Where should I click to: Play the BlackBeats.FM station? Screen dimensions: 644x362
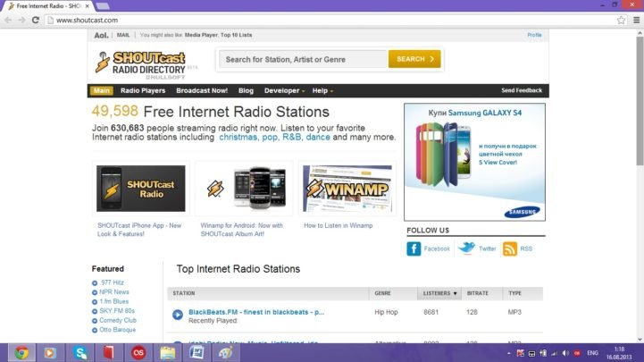178,315
